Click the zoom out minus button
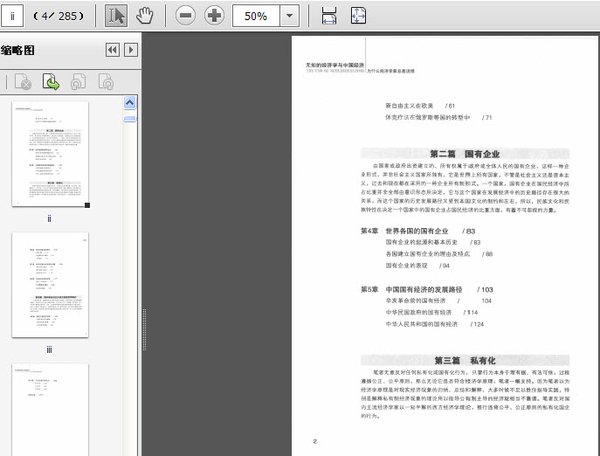The image size is (600, 456). pos(186,16)
